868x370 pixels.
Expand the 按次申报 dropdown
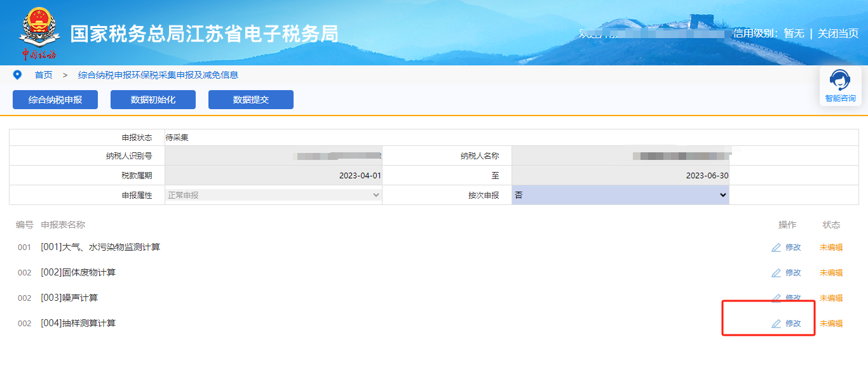tap(620, 195)
